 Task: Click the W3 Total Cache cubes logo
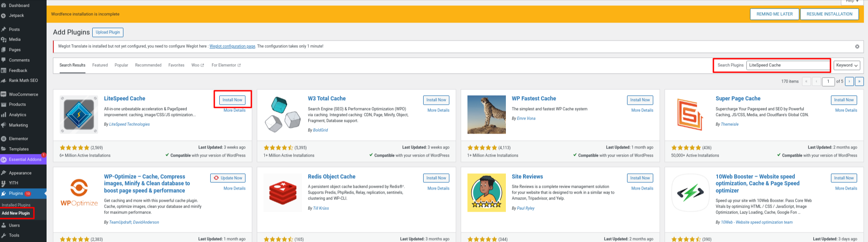click(283, 115)
